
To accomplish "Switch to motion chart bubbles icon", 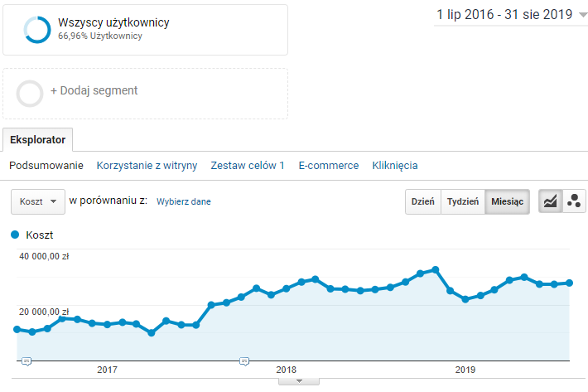I will click(x=574, y=201).
